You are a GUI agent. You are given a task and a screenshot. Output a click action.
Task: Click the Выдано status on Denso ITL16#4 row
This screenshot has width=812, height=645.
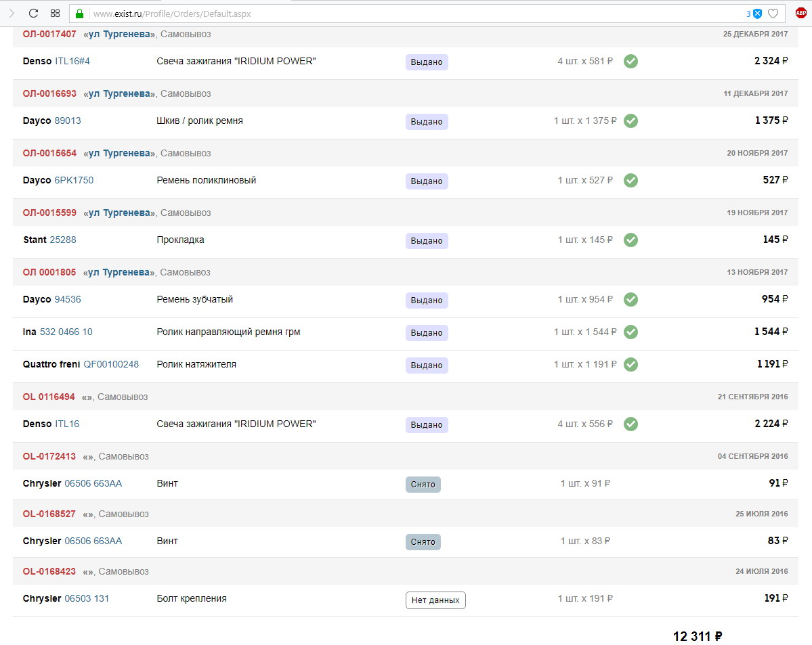tap(427, 62)
